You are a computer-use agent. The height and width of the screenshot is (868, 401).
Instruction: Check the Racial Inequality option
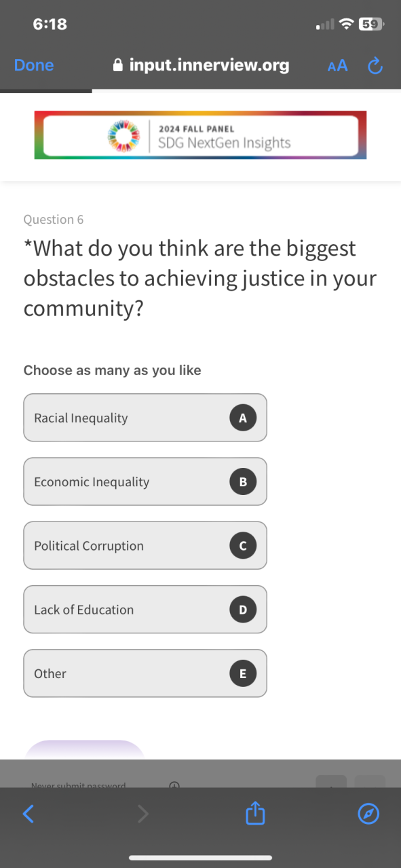[x=145, y=418]
